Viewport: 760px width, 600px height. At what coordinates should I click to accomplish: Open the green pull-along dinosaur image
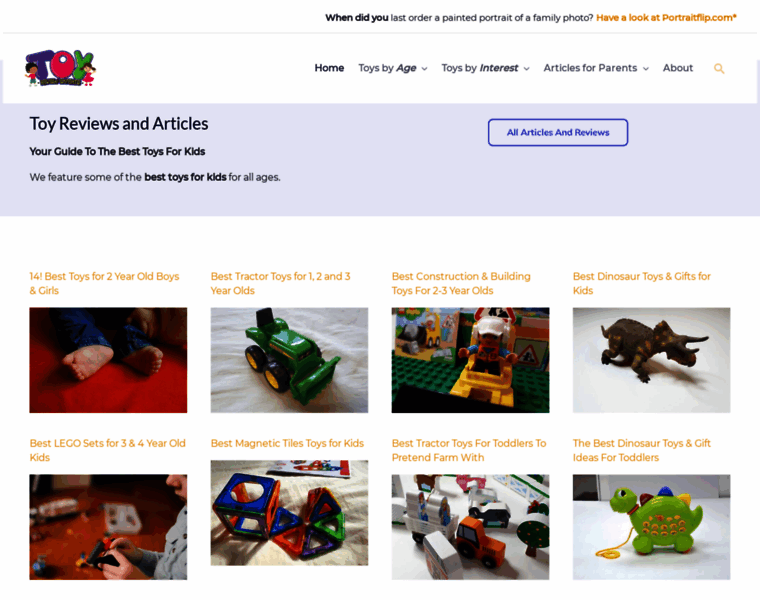(651, 527)
